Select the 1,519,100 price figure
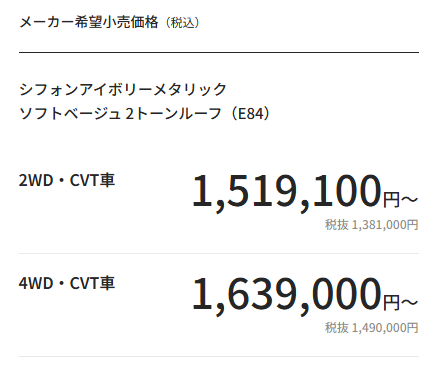This screenshot has height=368, width=442. point(287,192)
